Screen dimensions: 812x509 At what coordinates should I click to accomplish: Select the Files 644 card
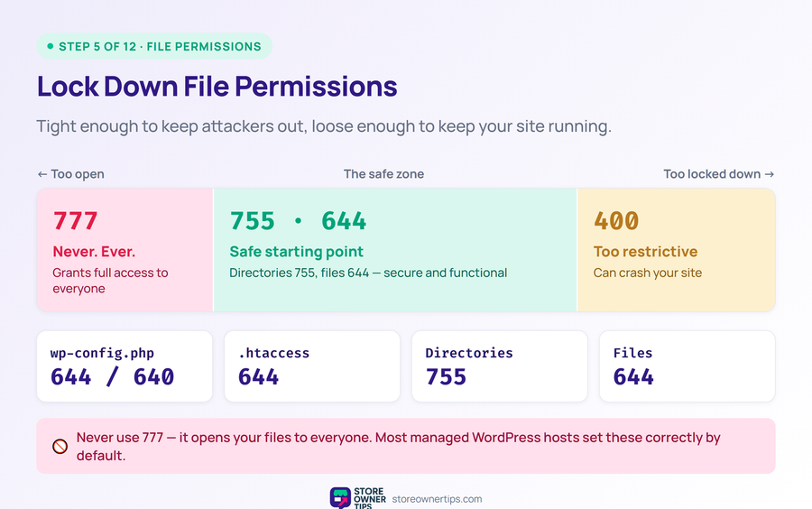pos(687,366)
